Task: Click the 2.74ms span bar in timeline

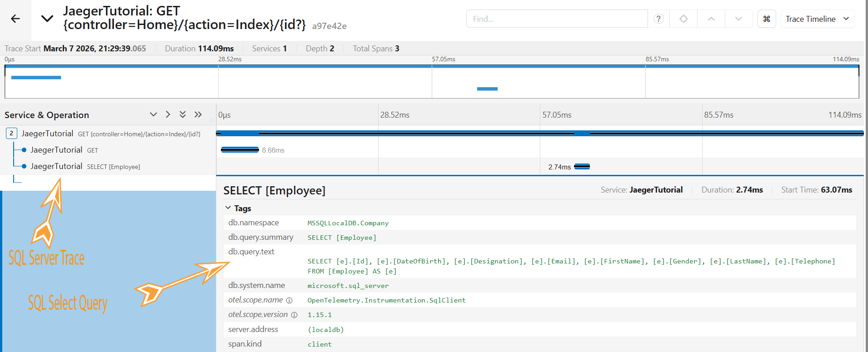Action: click(x=582, y=167)
